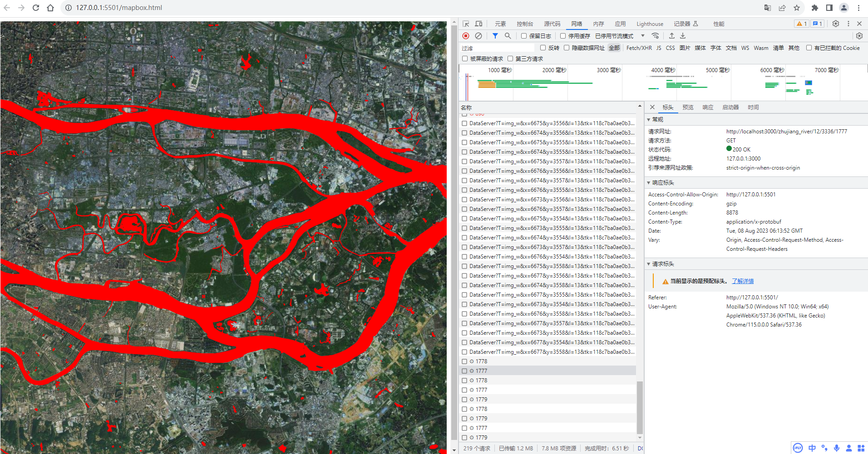
Task: Open the 预览 tab in request details
Action: pyautogui.click(x=688, y=107)
